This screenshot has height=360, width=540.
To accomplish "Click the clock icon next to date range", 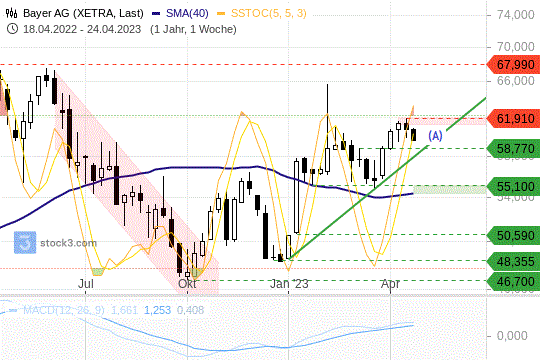I will (x=12, y=29).
